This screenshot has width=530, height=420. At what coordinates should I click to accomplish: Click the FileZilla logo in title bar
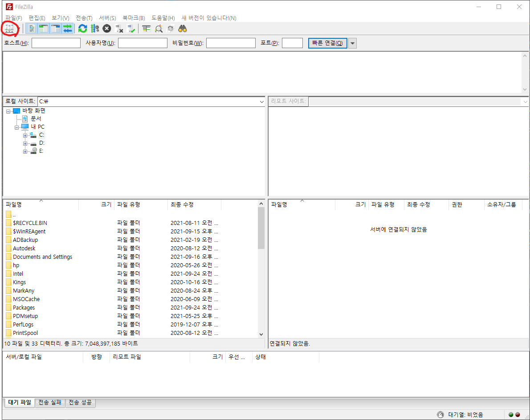tap(9, 7)
